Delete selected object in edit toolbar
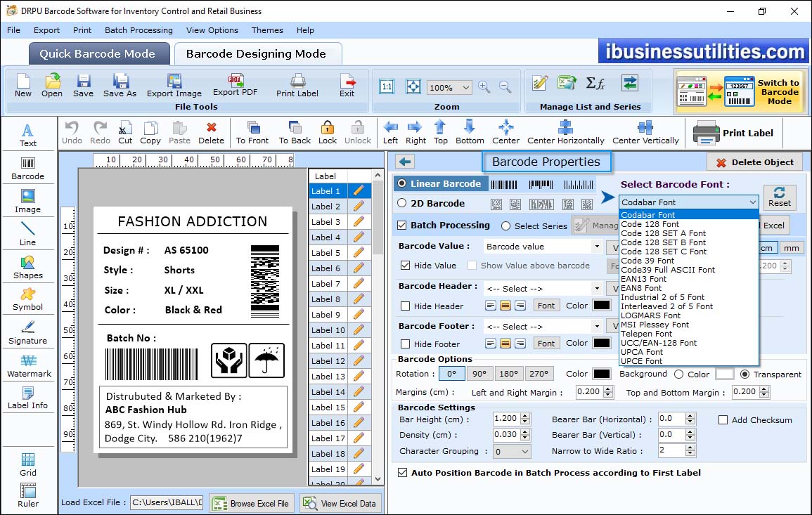The width and height of the screenshot is (812, 515). tap(212, 133)
